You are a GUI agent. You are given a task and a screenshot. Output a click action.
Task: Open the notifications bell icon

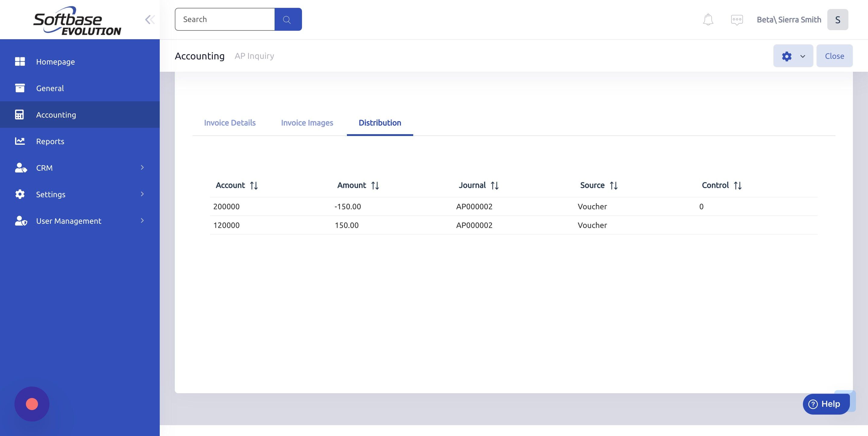[x=708, y=19]
